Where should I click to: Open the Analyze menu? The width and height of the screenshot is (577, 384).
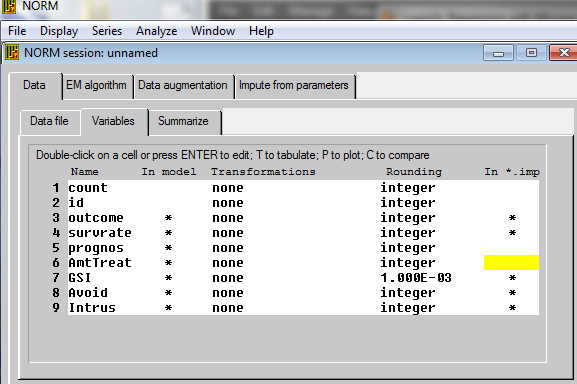156,31
